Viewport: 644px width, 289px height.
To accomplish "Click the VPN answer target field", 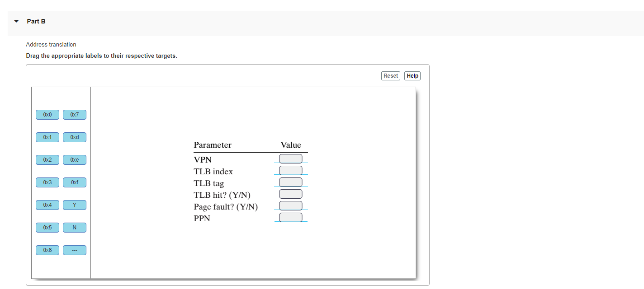I will coord(291,158).
